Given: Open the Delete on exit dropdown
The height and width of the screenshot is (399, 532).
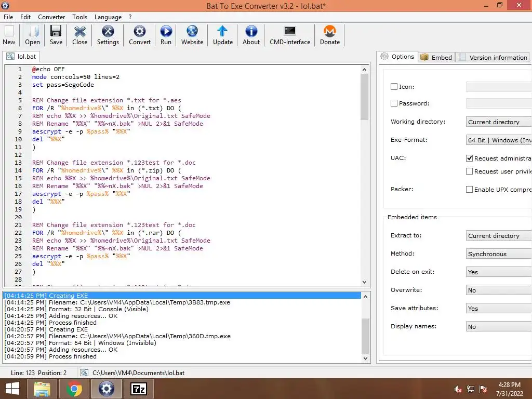Looking at the screenshot, I should (x=499, y=272).
